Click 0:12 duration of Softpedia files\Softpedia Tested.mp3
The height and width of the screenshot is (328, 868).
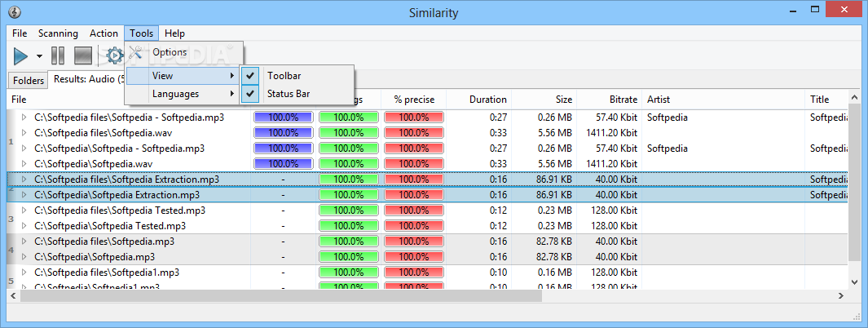[x=498, y=211]
